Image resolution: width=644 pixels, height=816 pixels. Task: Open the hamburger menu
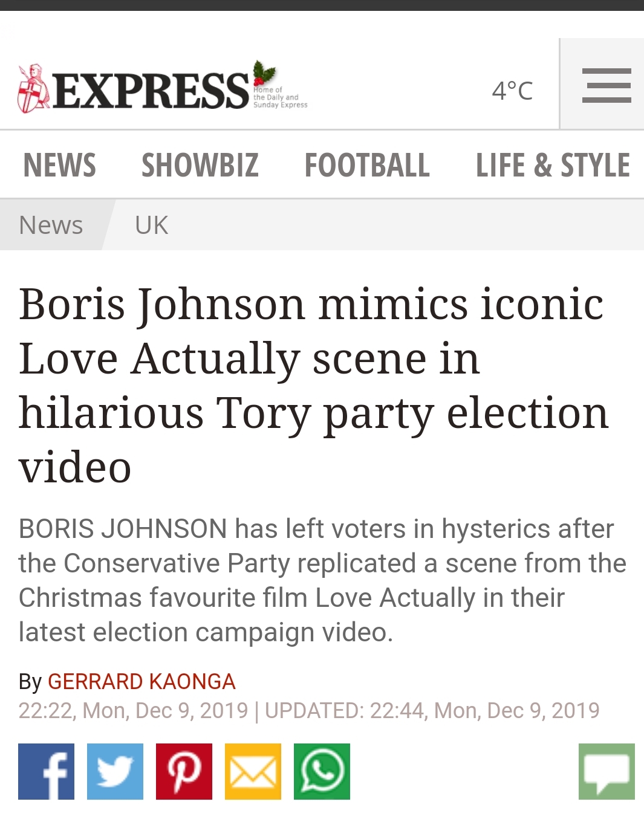(x=606, y=85)
